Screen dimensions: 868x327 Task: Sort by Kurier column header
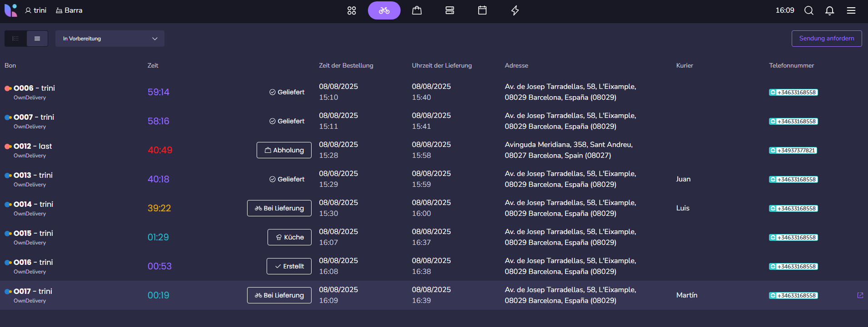coord(684,65)
